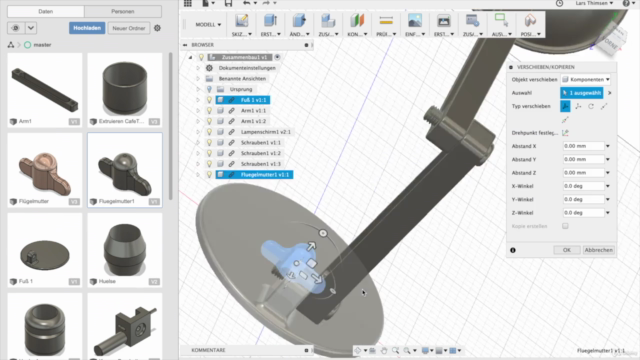Open Objekt verschieben Komponenten dropdown
The image size is (640, 360).
[x=586, y=79]
